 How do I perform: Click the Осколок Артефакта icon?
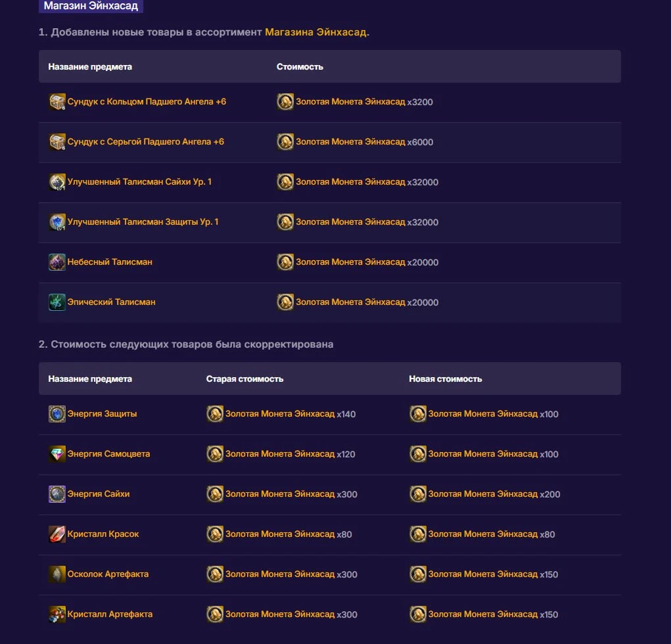coord(57,574)
